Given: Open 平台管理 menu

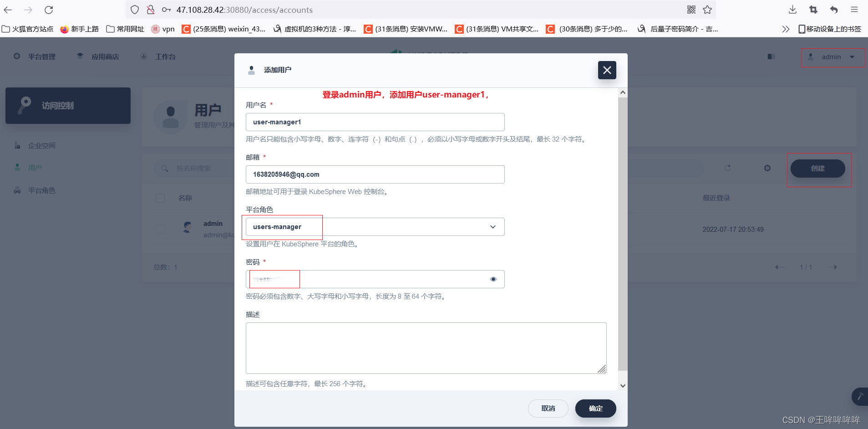Looking at the screenshot, I should [35, 56].
